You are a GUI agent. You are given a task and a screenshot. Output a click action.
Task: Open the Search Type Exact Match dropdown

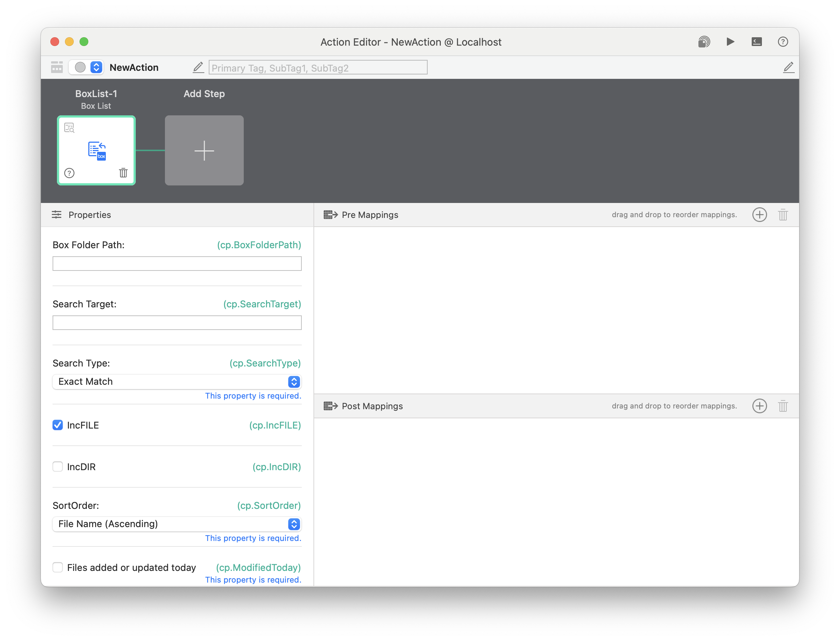(177, 381)
